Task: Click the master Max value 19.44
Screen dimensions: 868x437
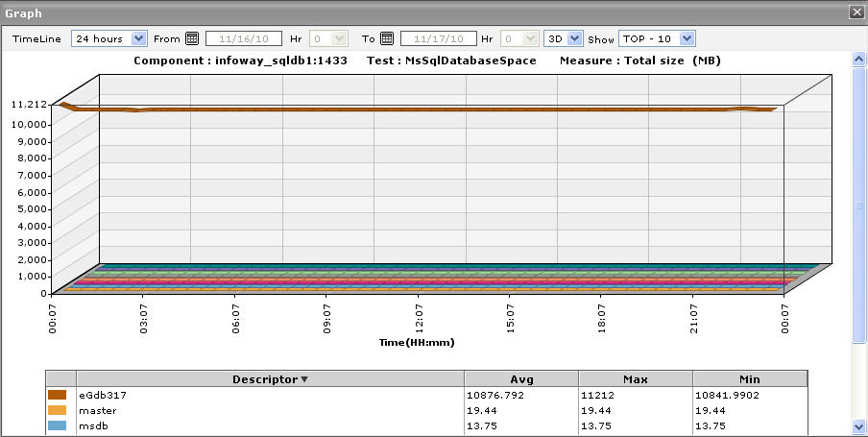Action: click(596, 411)
